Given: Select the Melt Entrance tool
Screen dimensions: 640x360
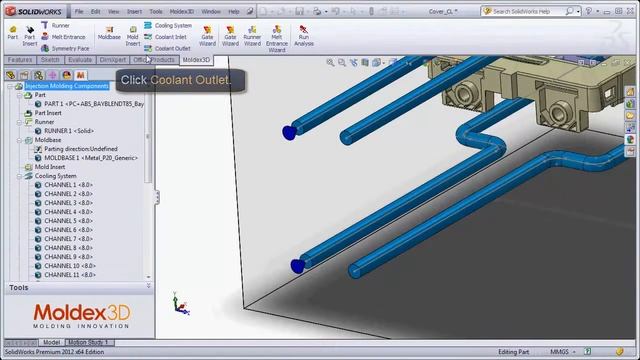Looking at the screenshot, I should pyautogui.click(x=63, y=37).
